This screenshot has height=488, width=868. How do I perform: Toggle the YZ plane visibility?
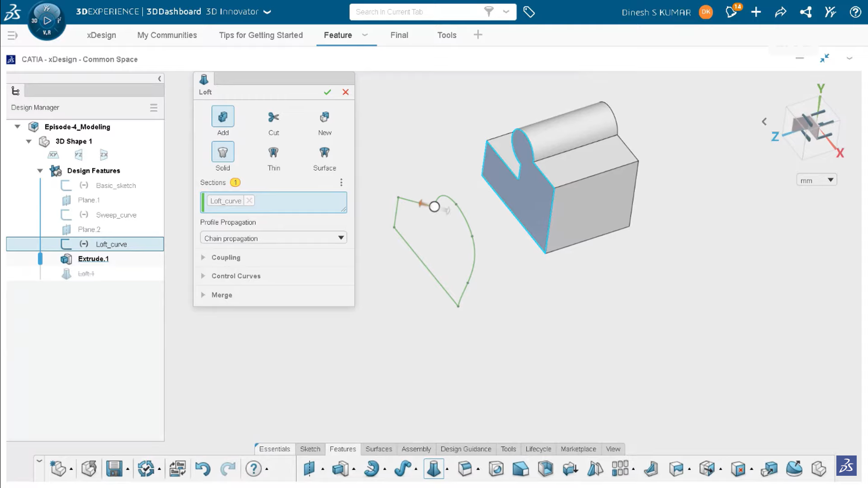click(x=79, y=155)
